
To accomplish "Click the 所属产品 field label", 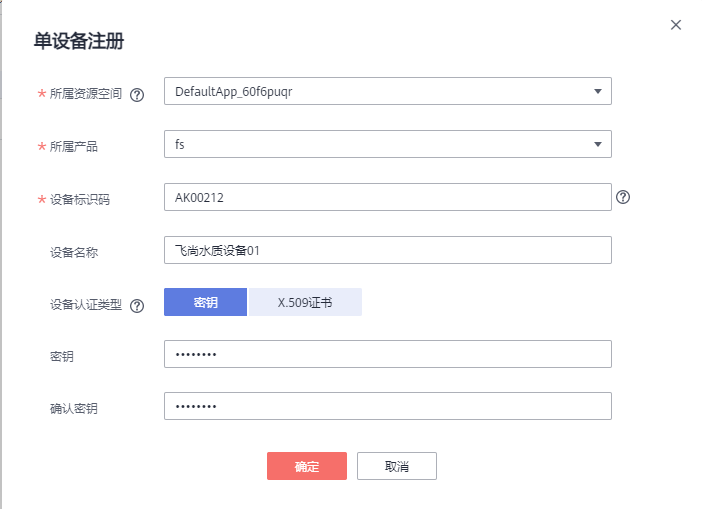I will tap(74, 147).
